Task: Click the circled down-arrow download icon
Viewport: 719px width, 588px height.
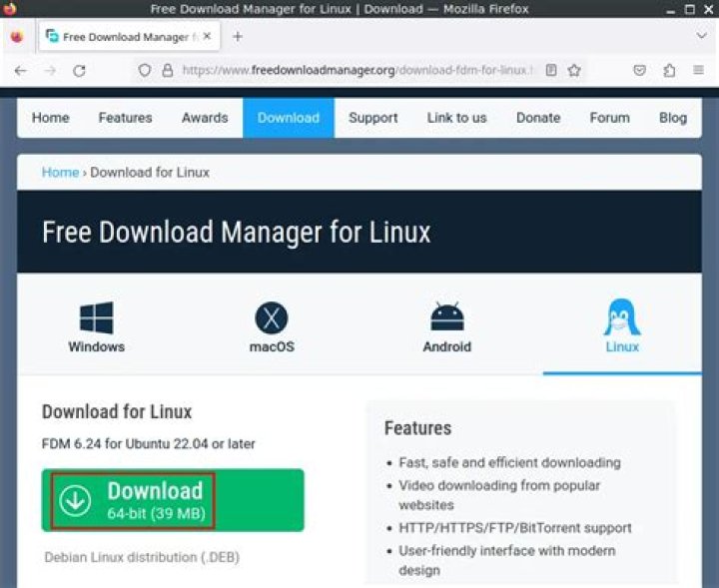Action: (75, 500)
